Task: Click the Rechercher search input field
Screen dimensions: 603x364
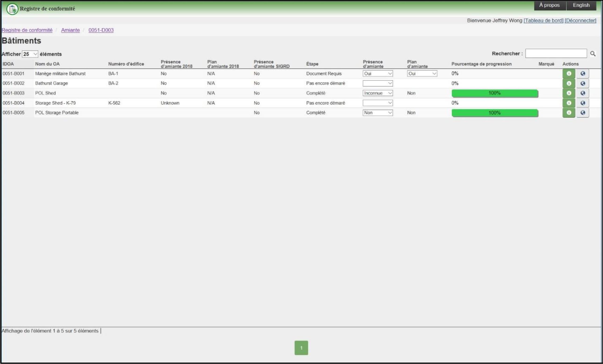Action: coord(556,54)
